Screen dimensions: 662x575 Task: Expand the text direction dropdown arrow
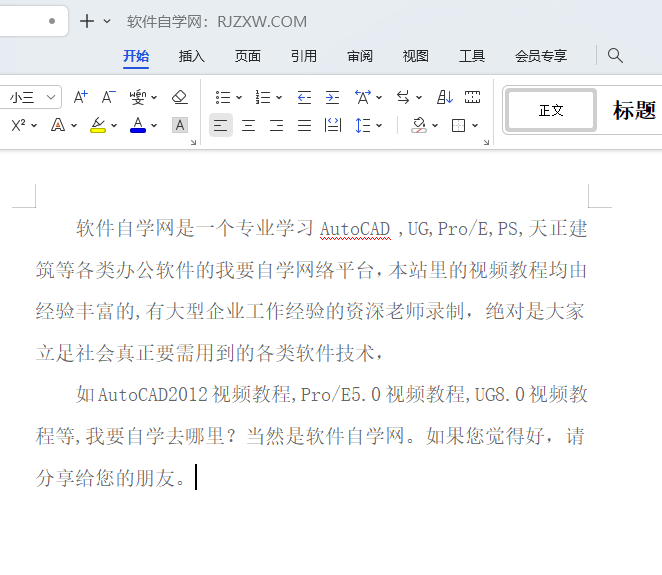tap(419, 98)
